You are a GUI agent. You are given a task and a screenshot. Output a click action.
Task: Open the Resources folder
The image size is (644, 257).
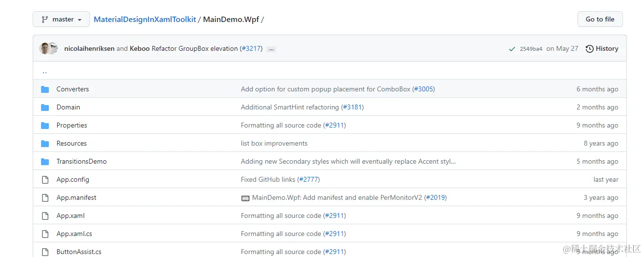click(71, 144)
